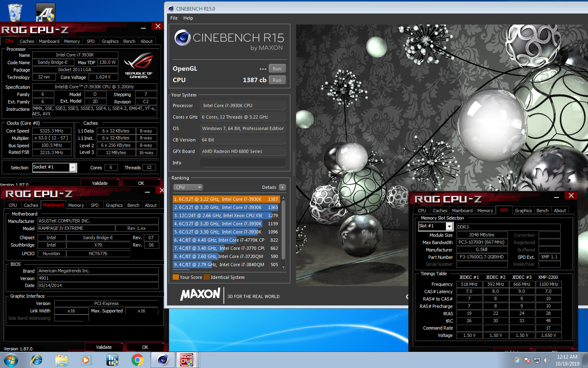Select Mainboard tab in SPD CPU-Z window
The height and width of the screenshot is (368, 588).
point(462,211)
